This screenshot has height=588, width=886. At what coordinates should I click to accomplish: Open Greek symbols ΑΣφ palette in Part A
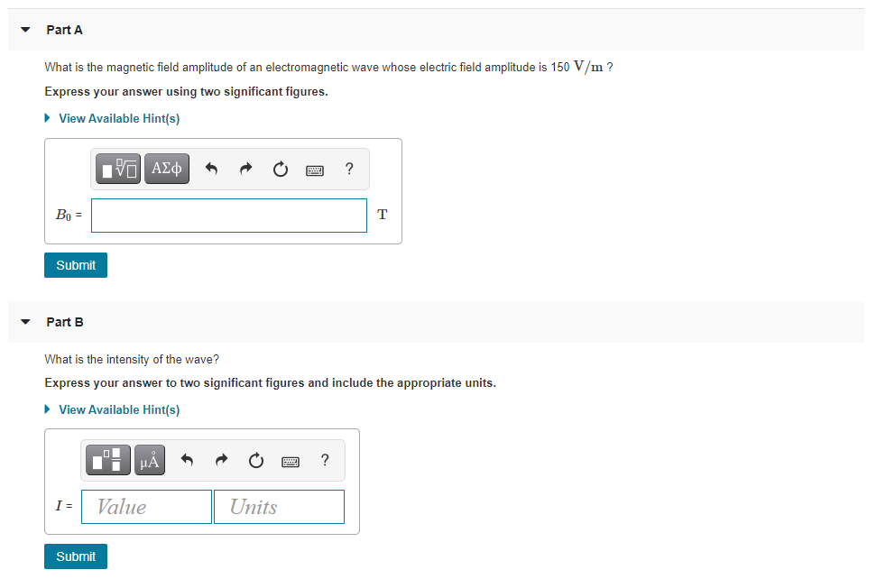pos(167,169)
